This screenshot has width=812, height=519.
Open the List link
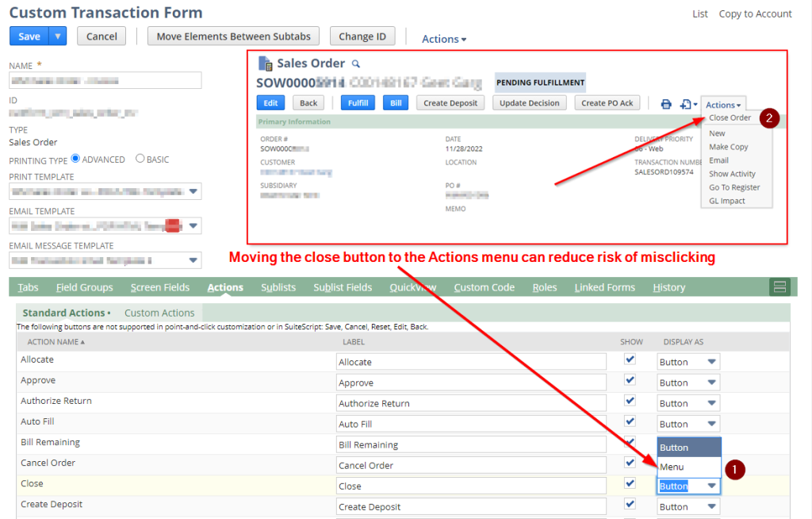tap(700, 14)
